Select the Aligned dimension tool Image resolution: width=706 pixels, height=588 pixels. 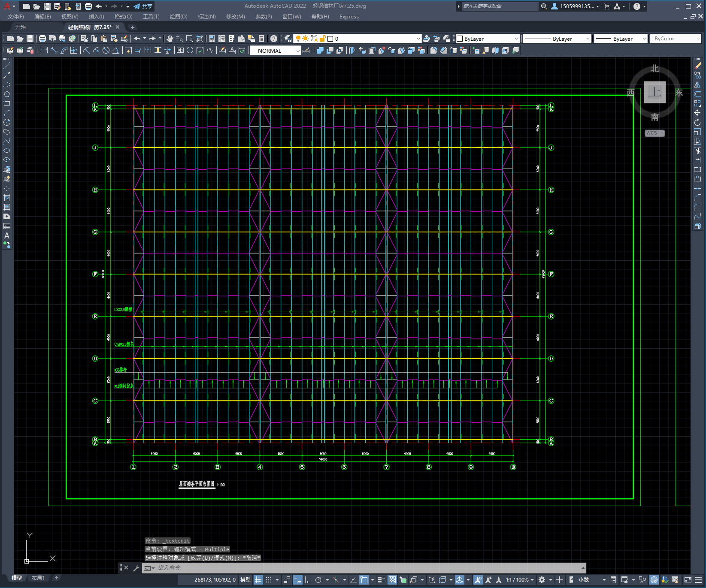click(x=54, y=51)
